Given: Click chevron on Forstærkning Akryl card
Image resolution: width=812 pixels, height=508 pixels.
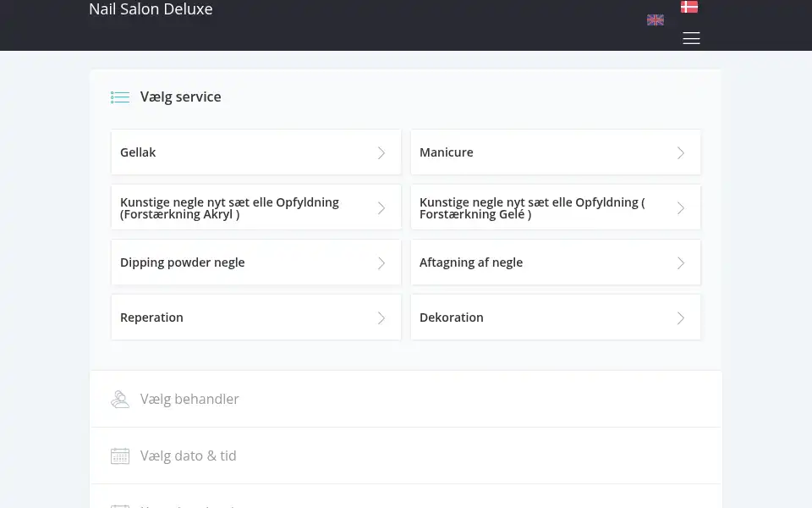Looking at the screenshot, I should [381, 208].
